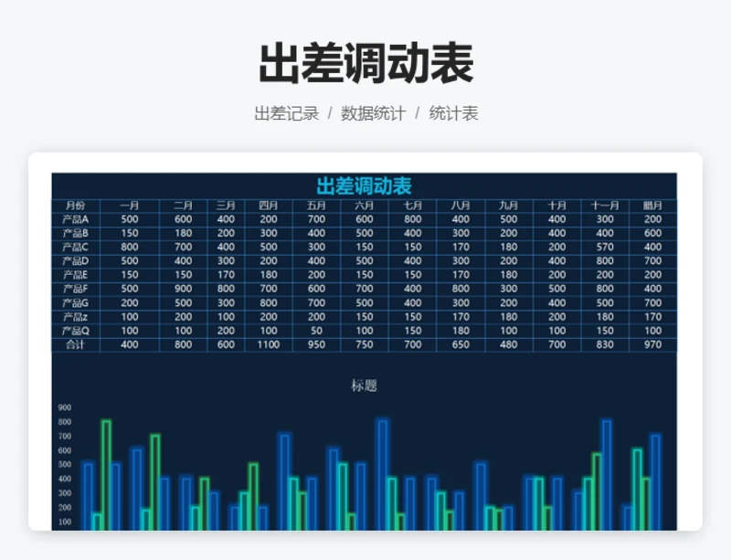This screenshot has width=731, height=560.
Task: Select the 三月 column header
Action: tap(226, 206)
